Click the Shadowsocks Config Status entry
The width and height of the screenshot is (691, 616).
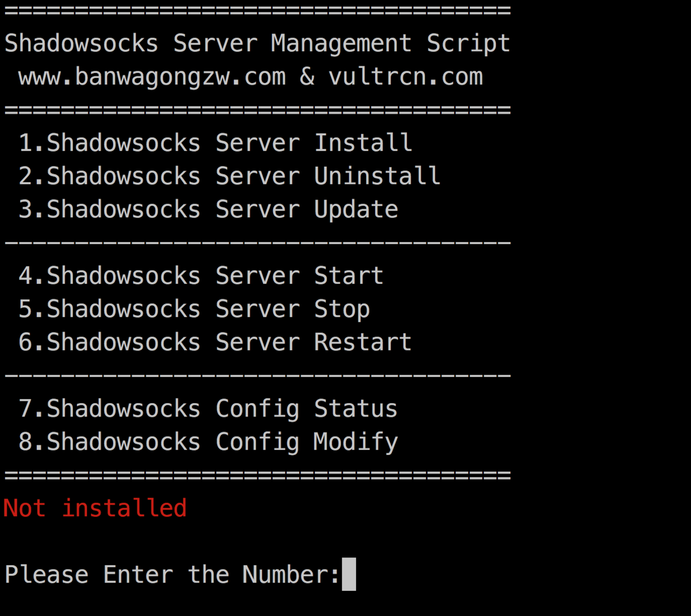[208, 409]
